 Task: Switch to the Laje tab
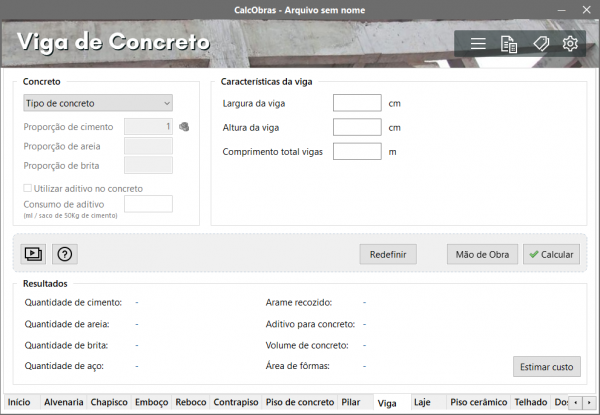point(422,402)
